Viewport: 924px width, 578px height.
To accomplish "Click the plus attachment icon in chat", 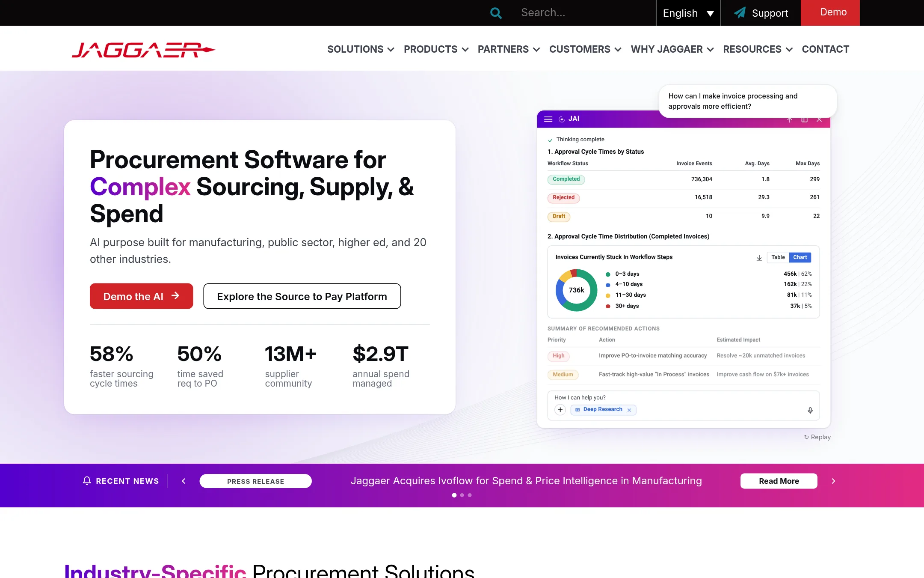I will click(560, 410).
